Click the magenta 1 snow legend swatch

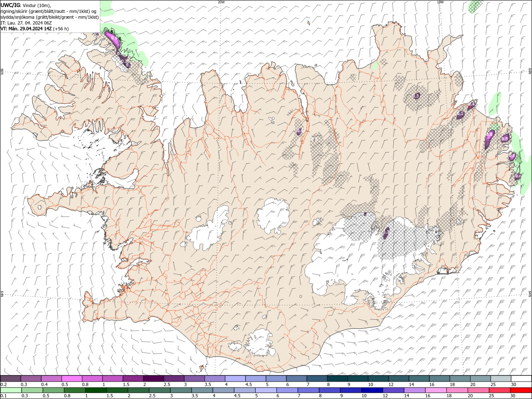click(112, 379)
